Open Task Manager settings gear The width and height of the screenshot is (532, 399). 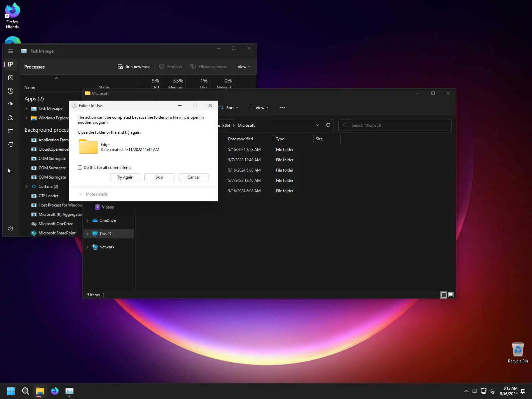[x=11, y=229]
